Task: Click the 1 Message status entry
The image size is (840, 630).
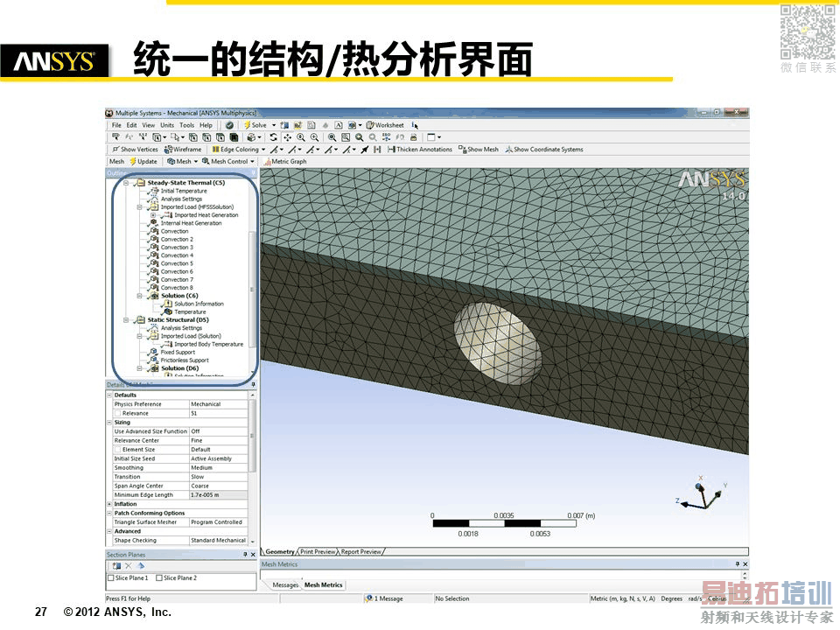Action: [384, 598]
